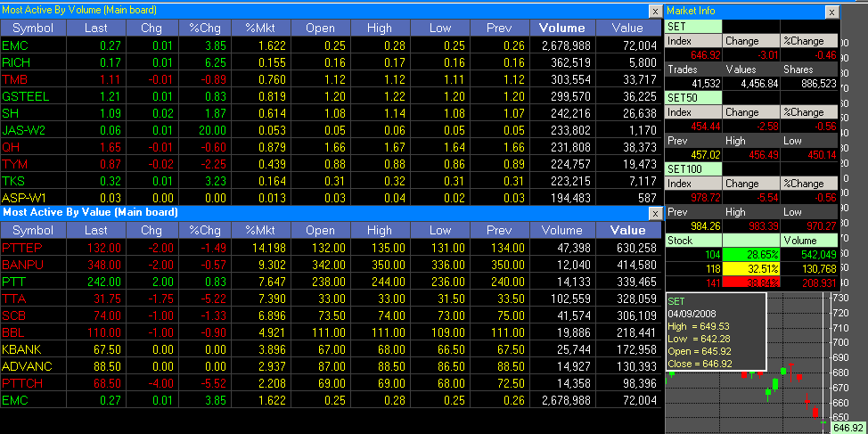Image resolution: width=868 pixels, height=434 pixels.
Task: Click Prev header in Most Active By Value table
Action: click(499, 230)
